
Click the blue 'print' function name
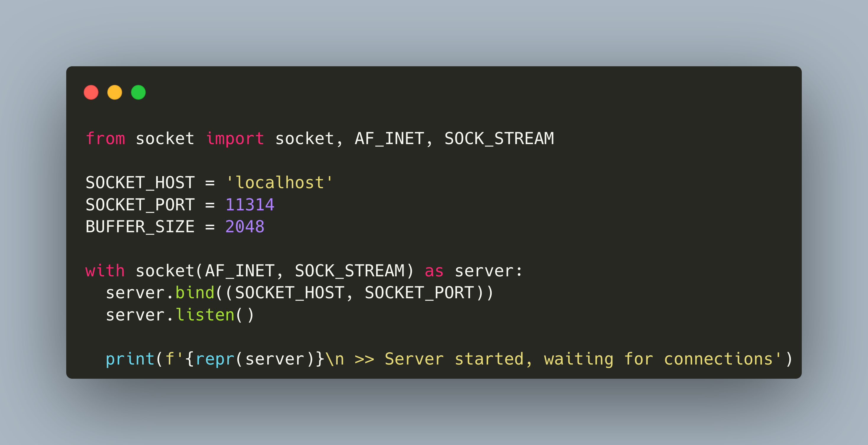click(130, 359)
